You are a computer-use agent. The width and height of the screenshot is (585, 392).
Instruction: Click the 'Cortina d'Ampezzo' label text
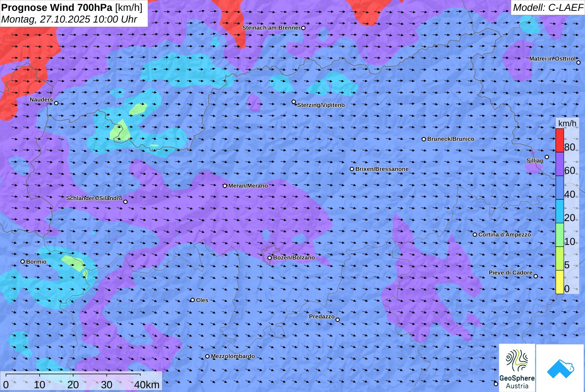tap(505, 234)
